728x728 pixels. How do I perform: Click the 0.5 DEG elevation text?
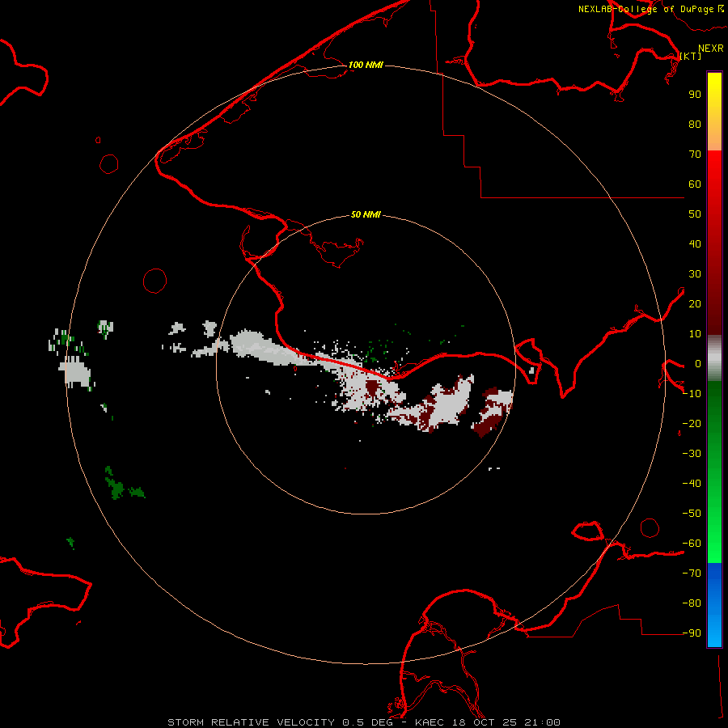(367, 722)
